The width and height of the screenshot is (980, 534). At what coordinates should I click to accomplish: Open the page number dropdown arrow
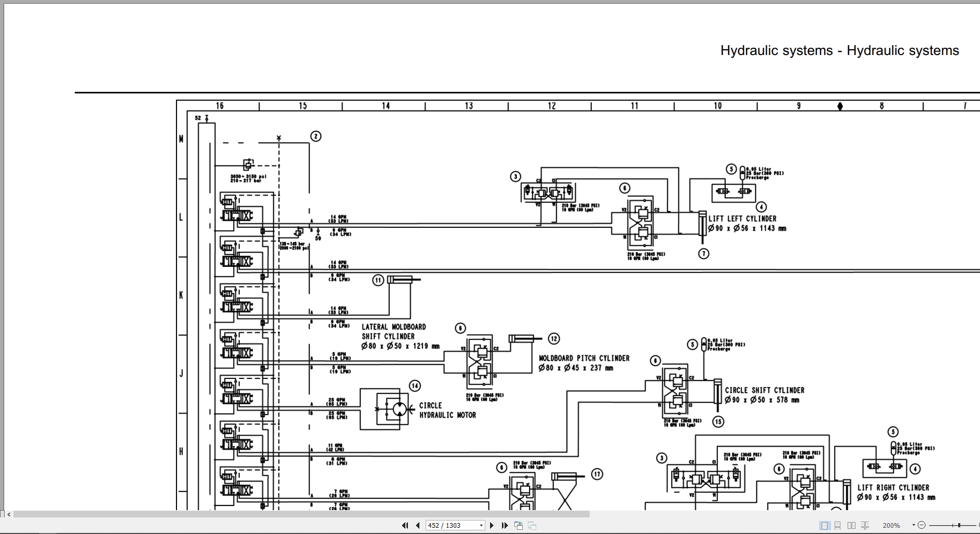[x=481, y=525]
